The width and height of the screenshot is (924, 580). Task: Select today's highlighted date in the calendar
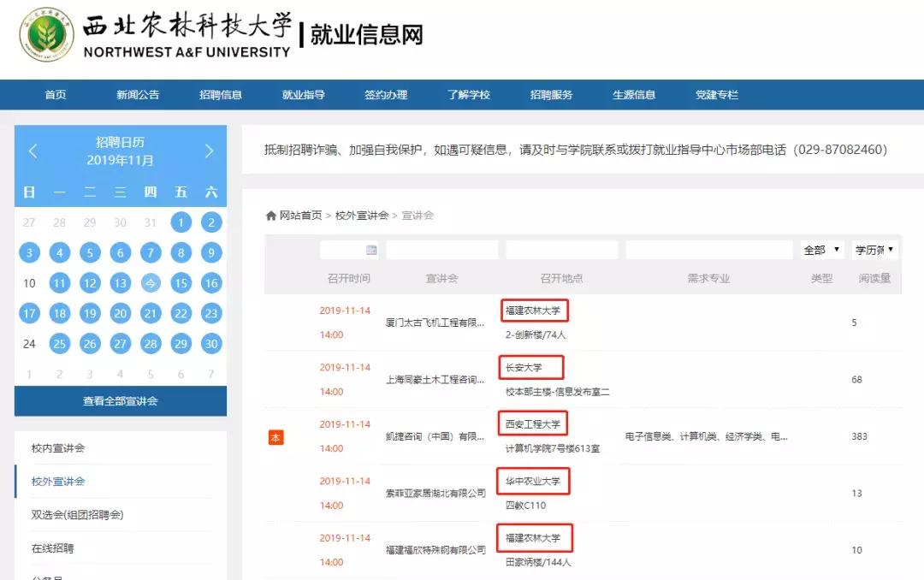point(151,282)
